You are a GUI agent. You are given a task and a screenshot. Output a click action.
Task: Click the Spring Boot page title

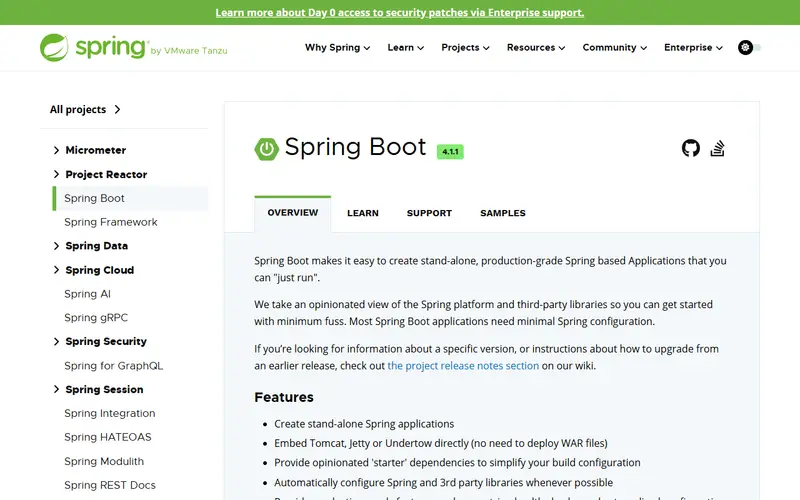pyautogui.click(x=355, y=147)
